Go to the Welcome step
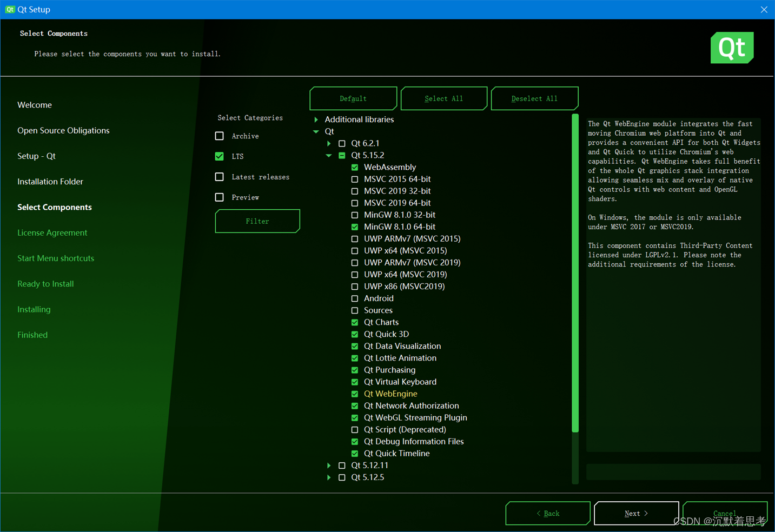 pyautogui.click(x=35, y=105)
